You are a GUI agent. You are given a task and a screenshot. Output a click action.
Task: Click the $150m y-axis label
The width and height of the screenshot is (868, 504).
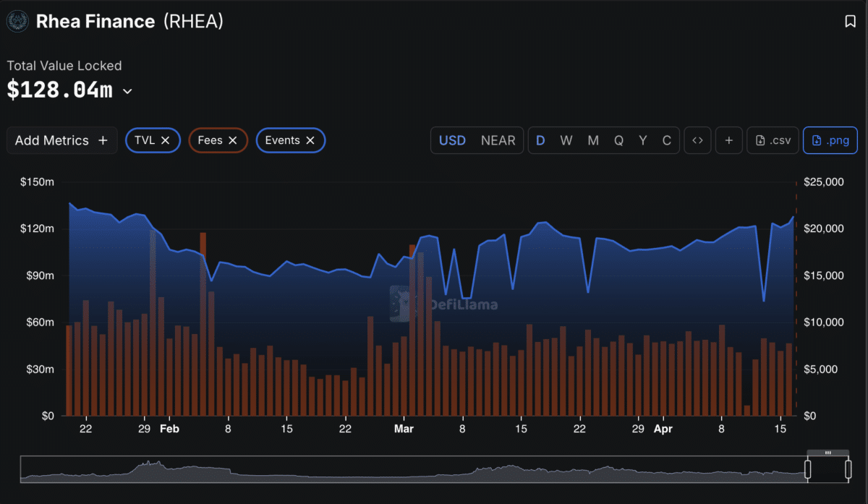click(38, 182)
